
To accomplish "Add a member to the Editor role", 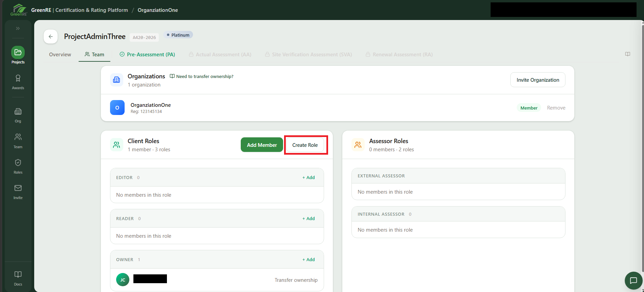I will pos(308,177).
